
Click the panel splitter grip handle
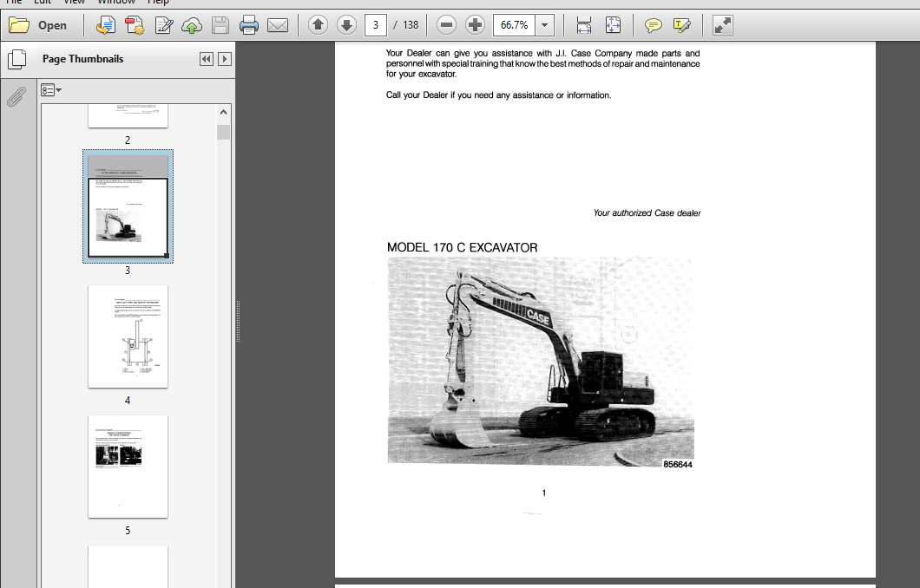[238, 321]
